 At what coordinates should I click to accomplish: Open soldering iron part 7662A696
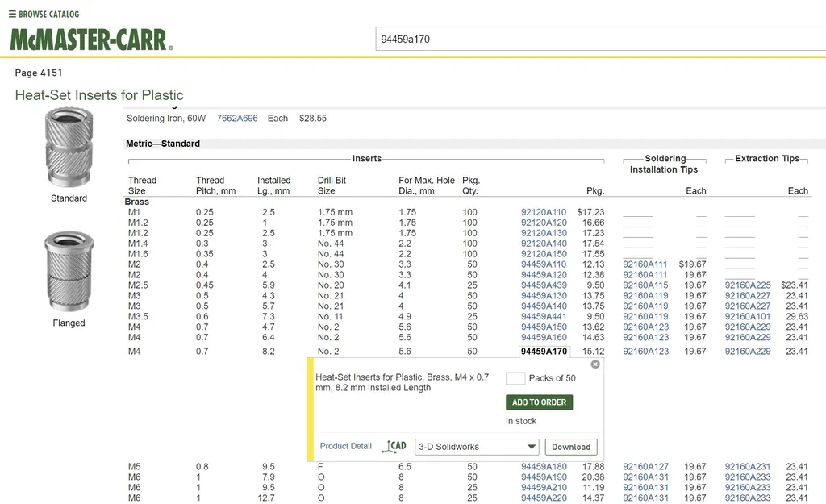pos(237,118)
